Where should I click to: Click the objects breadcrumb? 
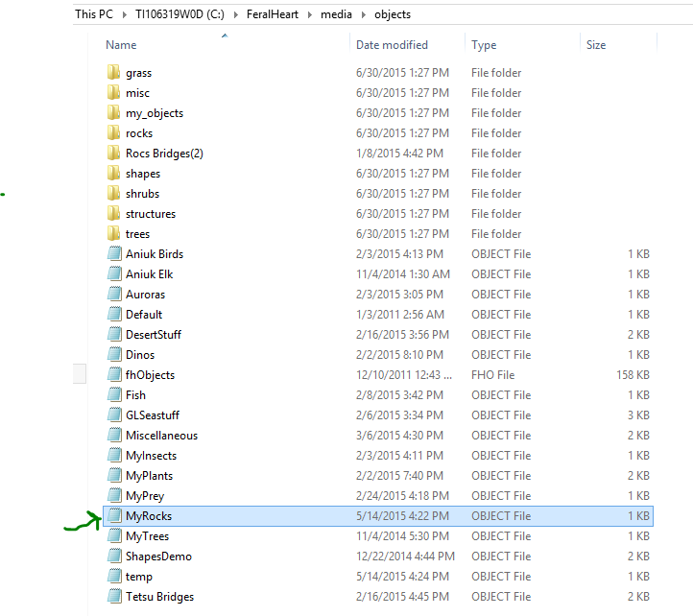[393, 14]
